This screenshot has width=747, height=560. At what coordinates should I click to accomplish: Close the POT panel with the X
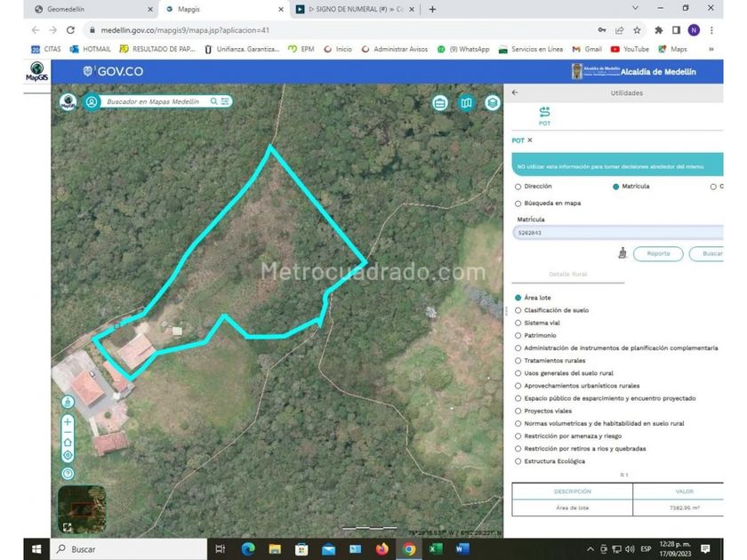[530, 140]
